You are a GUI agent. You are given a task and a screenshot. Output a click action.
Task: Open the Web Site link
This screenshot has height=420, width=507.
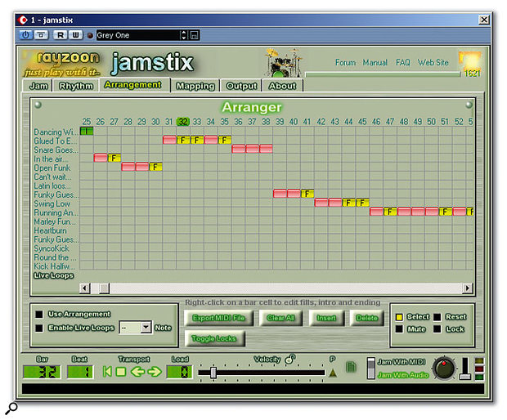(x=433, y=62)
